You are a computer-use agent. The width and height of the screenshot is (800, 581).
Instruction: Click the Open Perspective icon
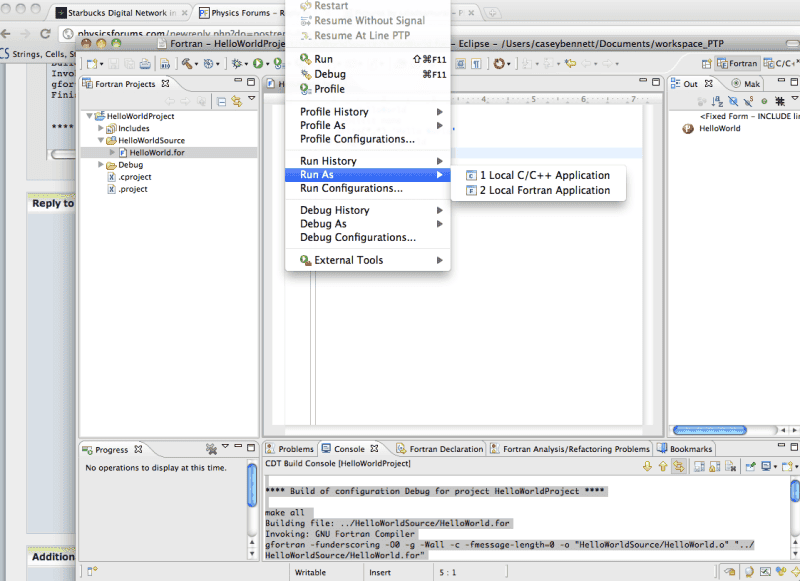point(704,63)
